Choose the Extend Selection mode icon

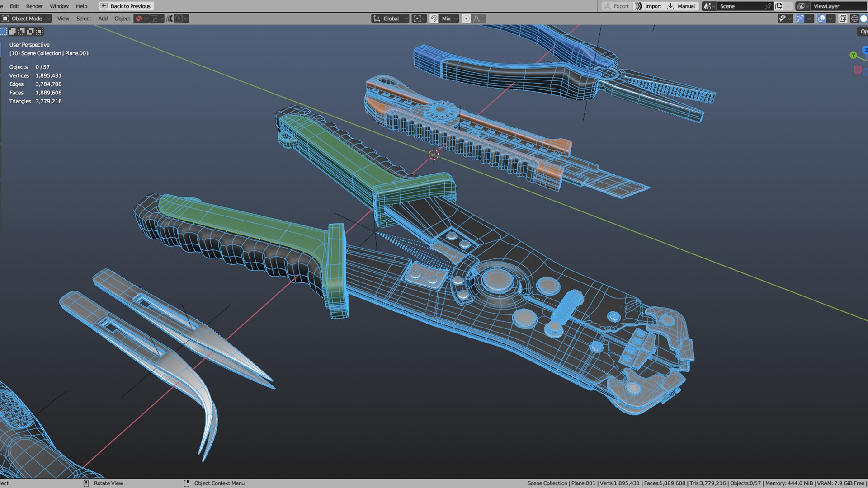13,31
